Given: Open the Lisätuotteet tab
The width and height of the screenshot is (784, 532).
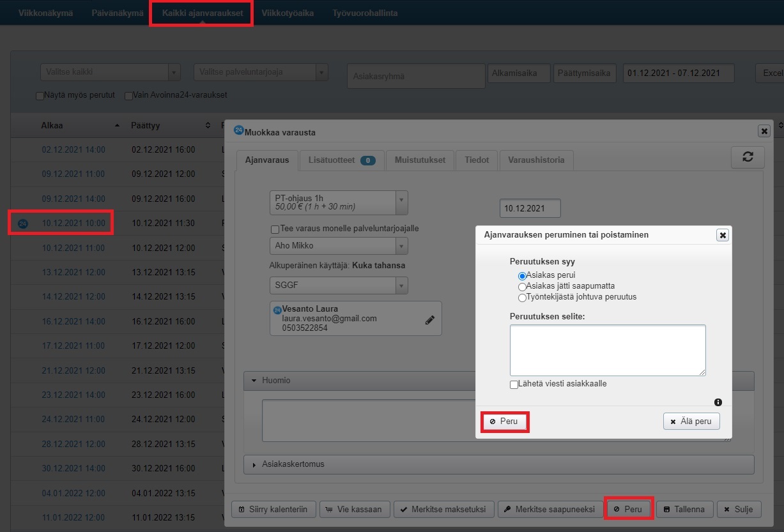Looking at the screenshot, I should tap(342, 160).
